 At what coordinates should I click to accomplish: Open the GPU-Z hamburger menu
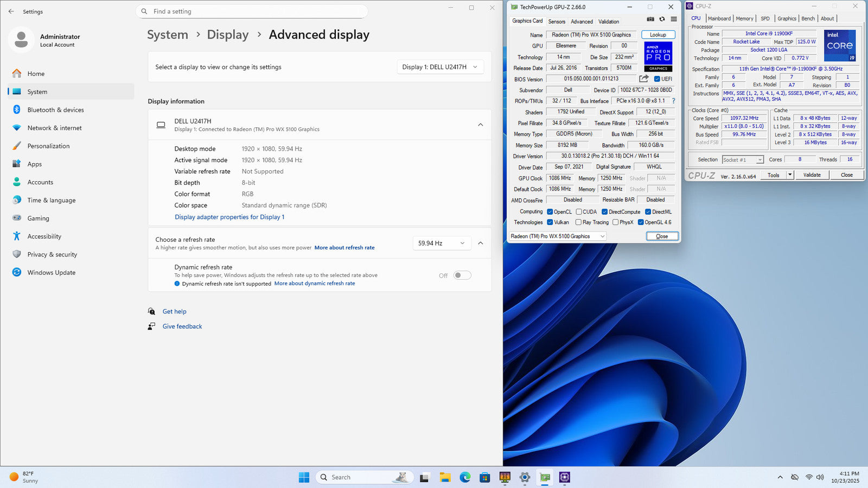click(673, 19)
